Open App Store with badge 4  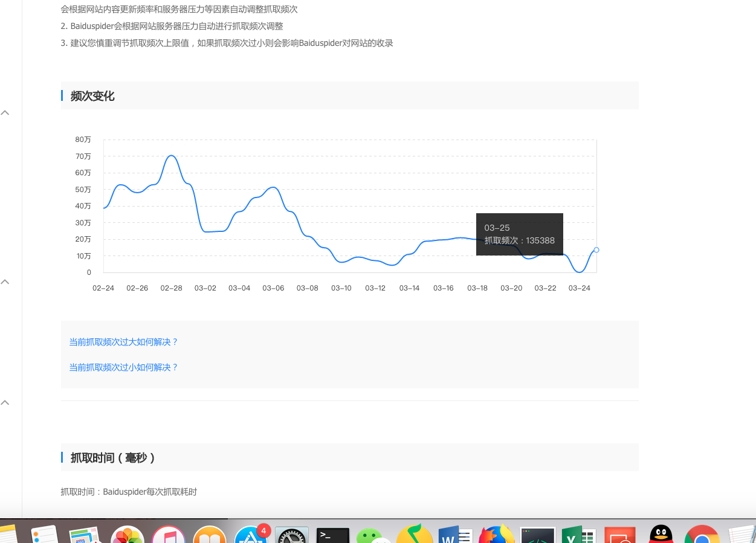click(x=251, y=535)
